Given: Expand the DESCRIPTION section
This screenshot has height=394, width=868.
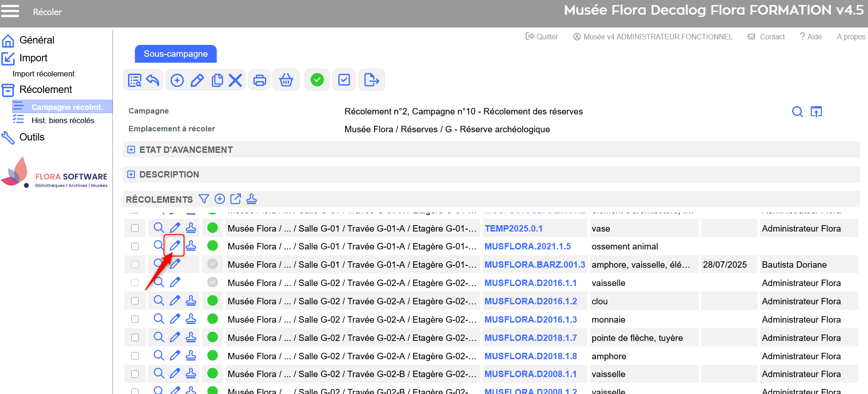Looking at the screenshot, I should 131,174.
